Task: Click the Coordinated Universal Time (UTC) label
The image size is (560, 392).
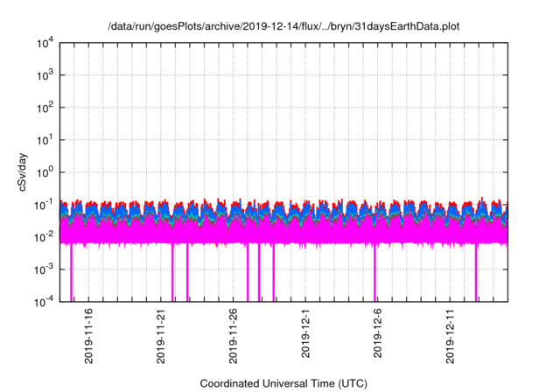Action: pyautogui.click(x=283, y=383)
